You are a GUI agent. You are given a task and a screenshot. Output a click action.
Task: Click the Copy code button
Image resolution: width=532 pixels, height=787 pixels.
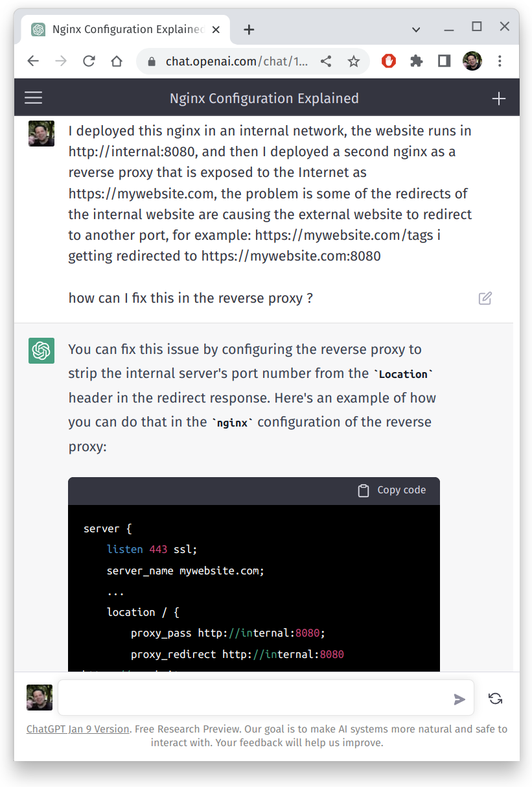[392, 490]
